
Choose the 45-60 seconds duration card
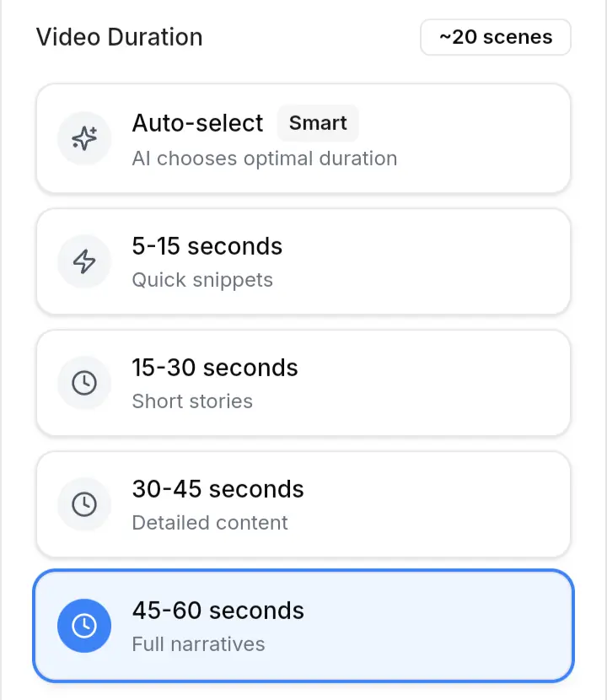[303, 626]
